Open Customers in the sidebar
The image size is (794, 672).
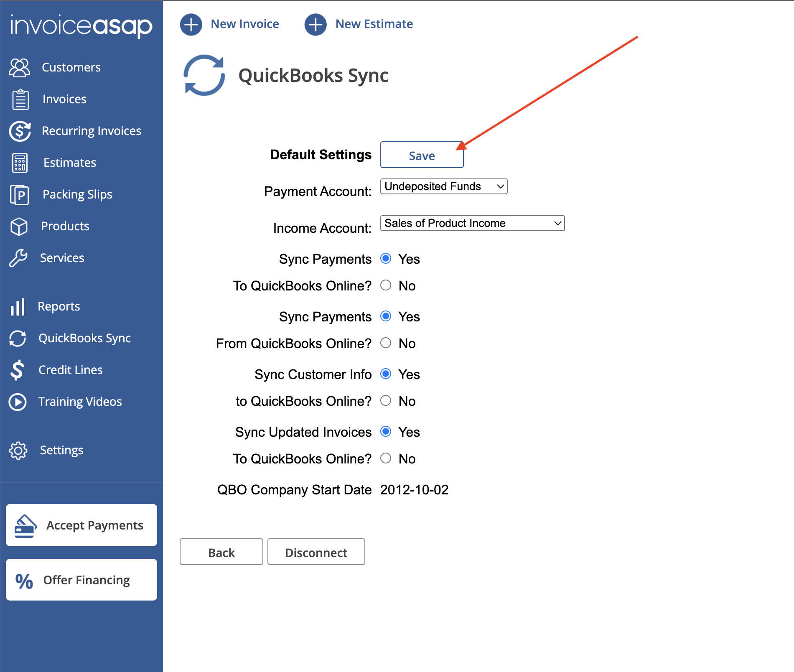[x=71, y=67]
